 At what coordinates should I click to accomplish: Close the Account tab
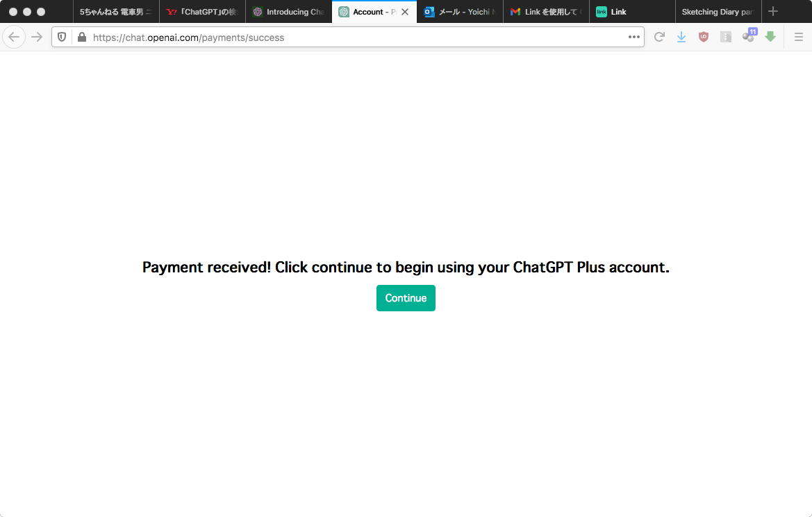click(405, 12)
